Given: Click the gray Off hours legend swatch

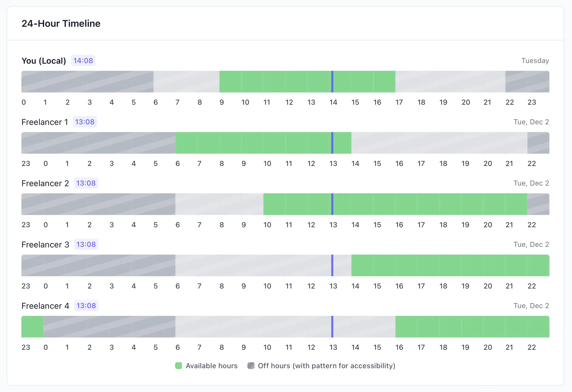Looking at the screenshot, I should pos(251,366).
